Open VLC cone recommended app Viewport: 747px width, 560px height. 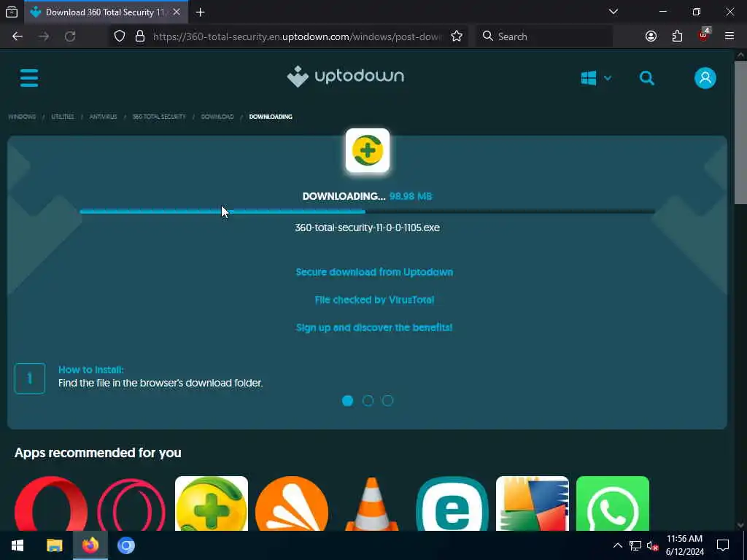[x=371, y=503]
